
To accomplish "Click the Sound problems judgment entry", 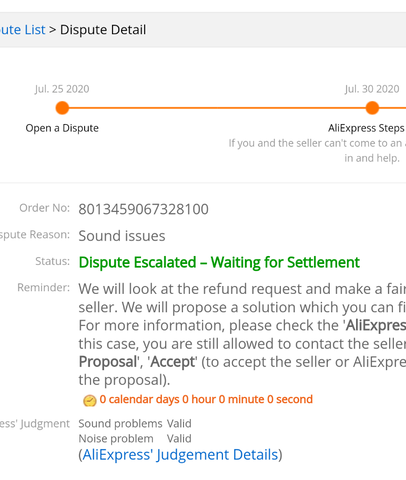I will pyautogui.click(x=120, y=424).
